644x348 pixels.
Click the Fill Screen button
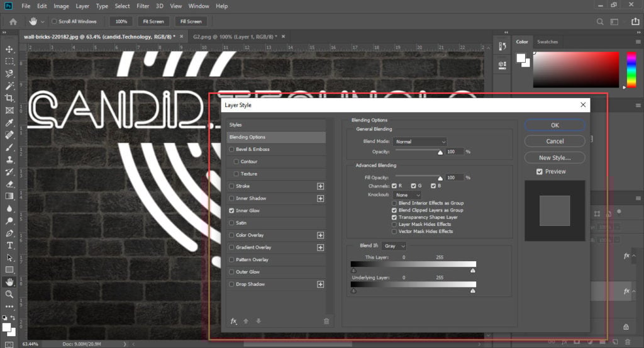click(191, 21)
